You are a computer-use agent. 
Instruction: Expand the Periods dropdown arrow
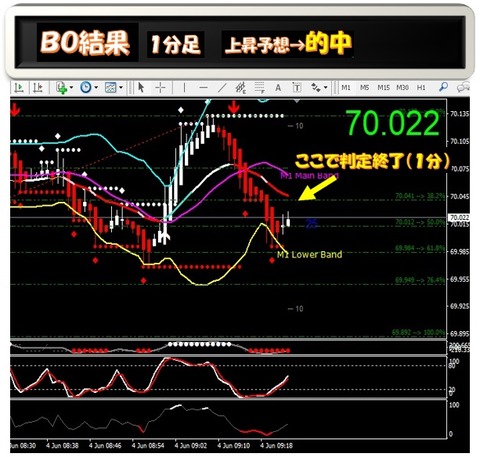click(96, 88)
